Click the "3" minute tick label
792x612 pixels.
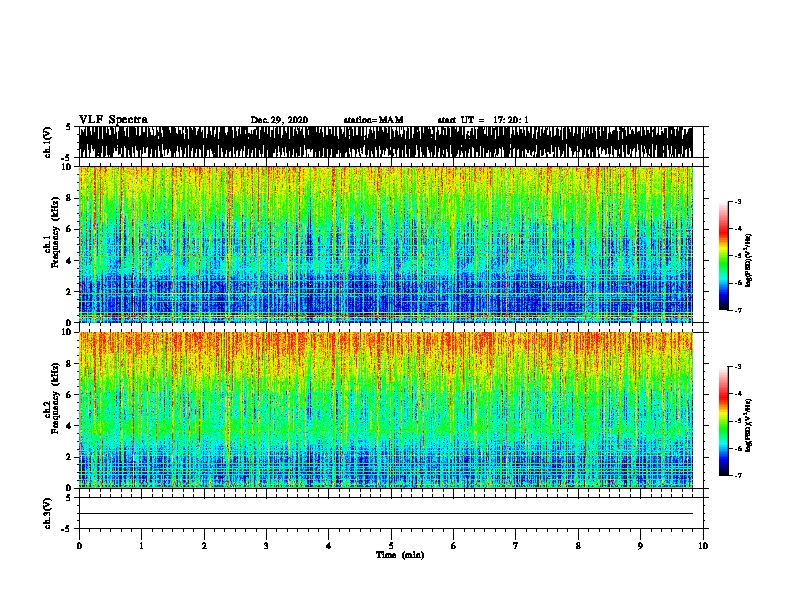click(x=266, y=546)
